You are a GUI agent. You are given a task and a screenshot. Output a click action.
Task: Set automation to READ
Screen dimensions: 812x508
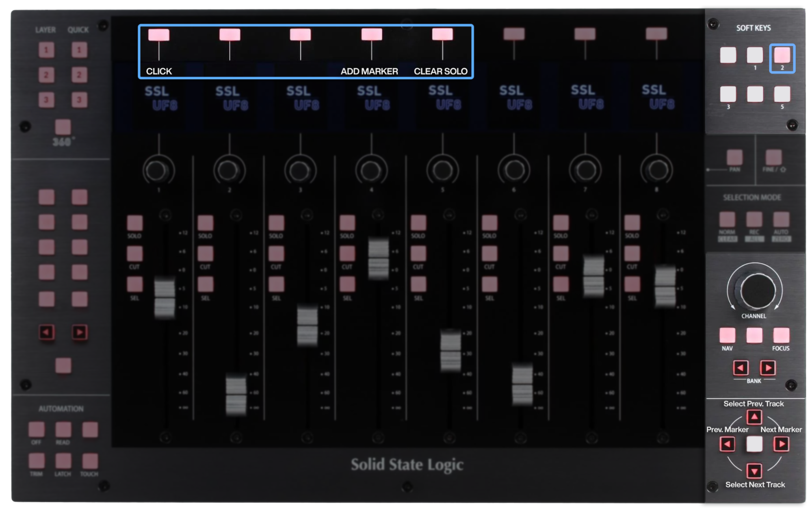point(63,429)
